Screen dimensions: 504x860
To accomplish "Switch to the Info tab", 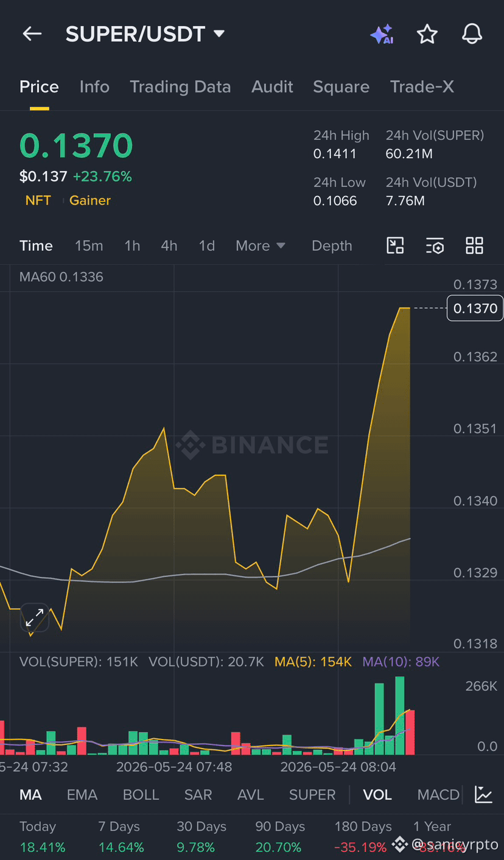I will point(94,87).
